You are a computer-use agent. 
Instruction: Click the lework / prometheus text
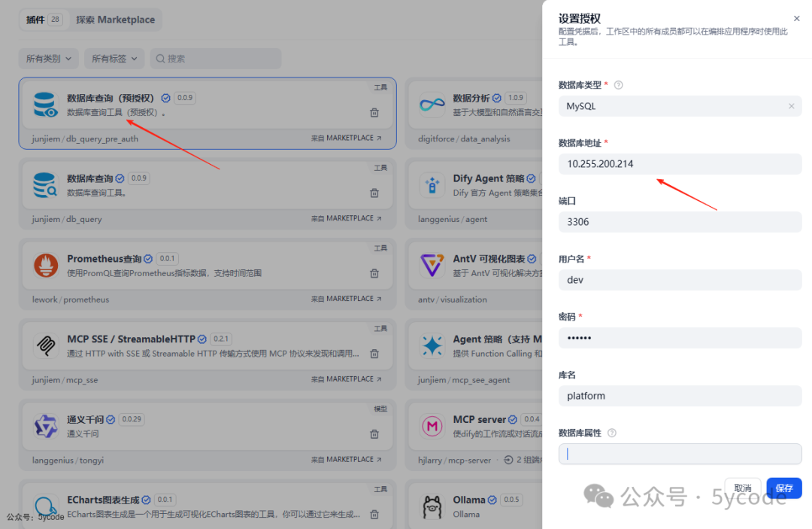coord(71,299)
